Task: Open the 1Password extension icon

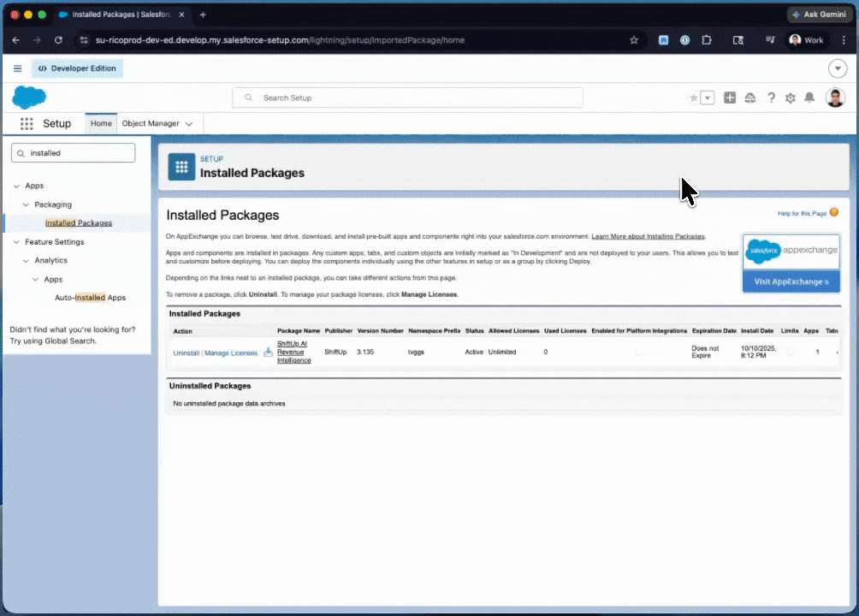Action: point(684,40)
